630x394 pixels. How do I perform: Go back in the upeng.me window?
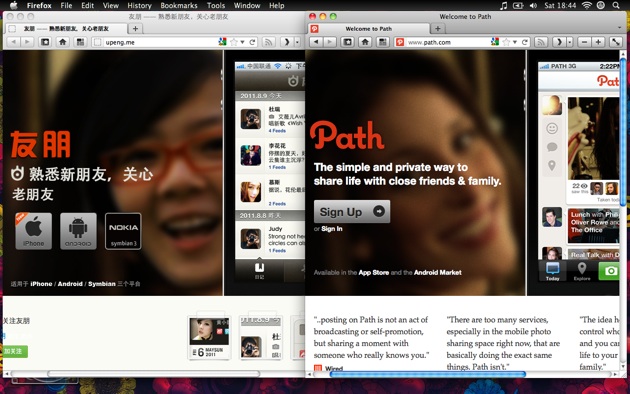14,42
